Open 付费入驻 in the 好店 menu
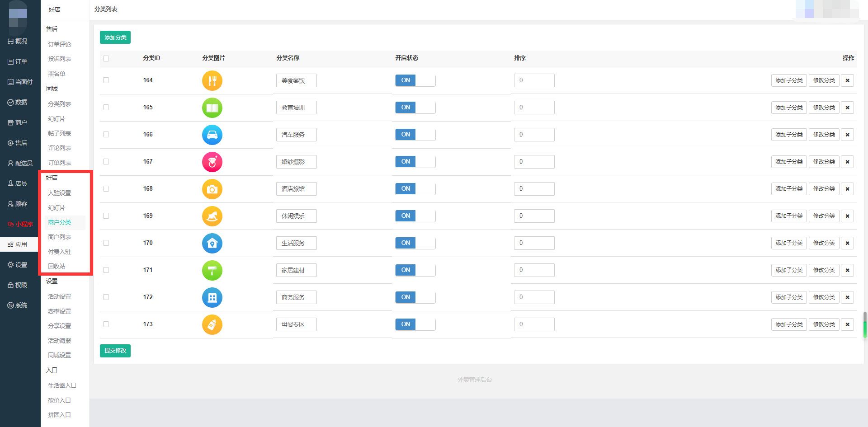868x427 pixels. (x=60, y=252)
